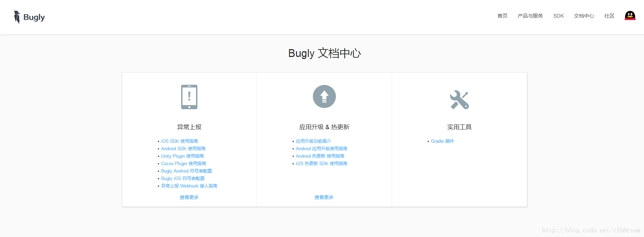Open Bugly iOS 符号表配置 link
The height and width of the screenshot is (237, 644).
[x=183, y=178]
